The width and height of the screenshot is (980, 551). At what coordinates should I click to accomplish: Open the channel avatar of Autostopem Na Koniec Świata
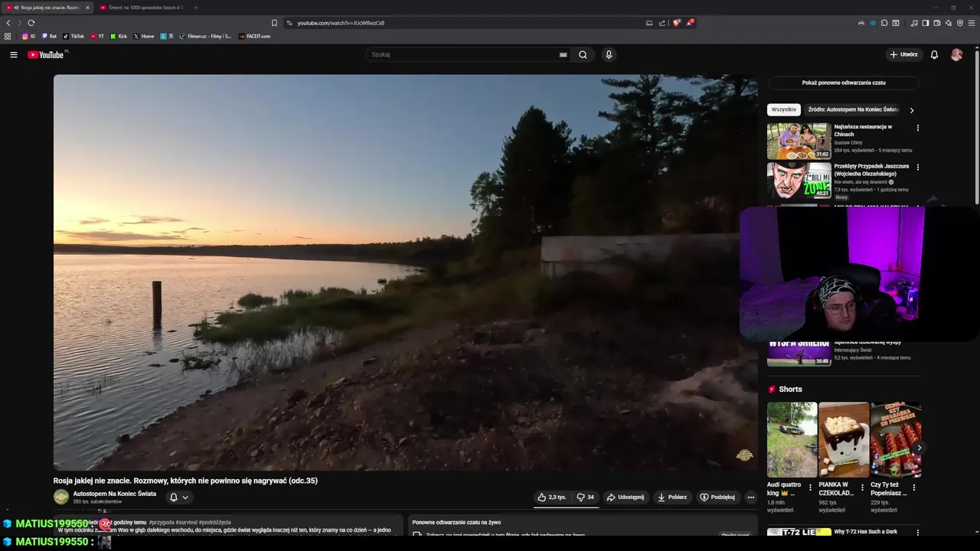coord(61,497)
